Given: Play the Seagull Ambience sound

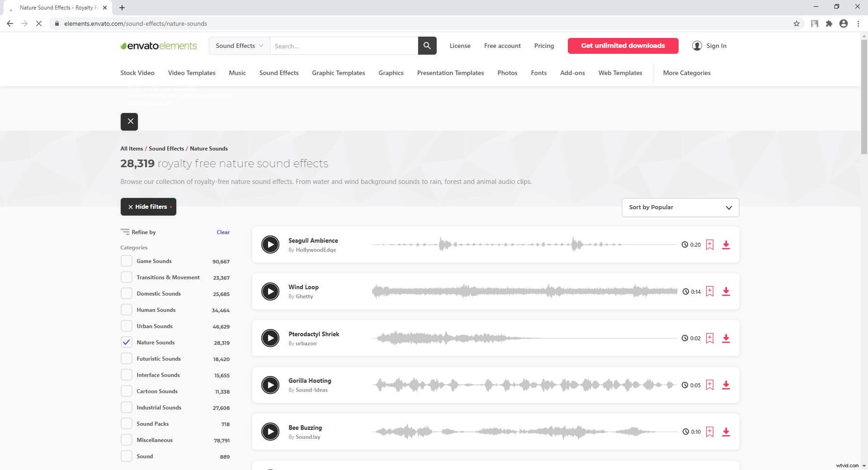Looking at the screenshot, I should point(270,244).
